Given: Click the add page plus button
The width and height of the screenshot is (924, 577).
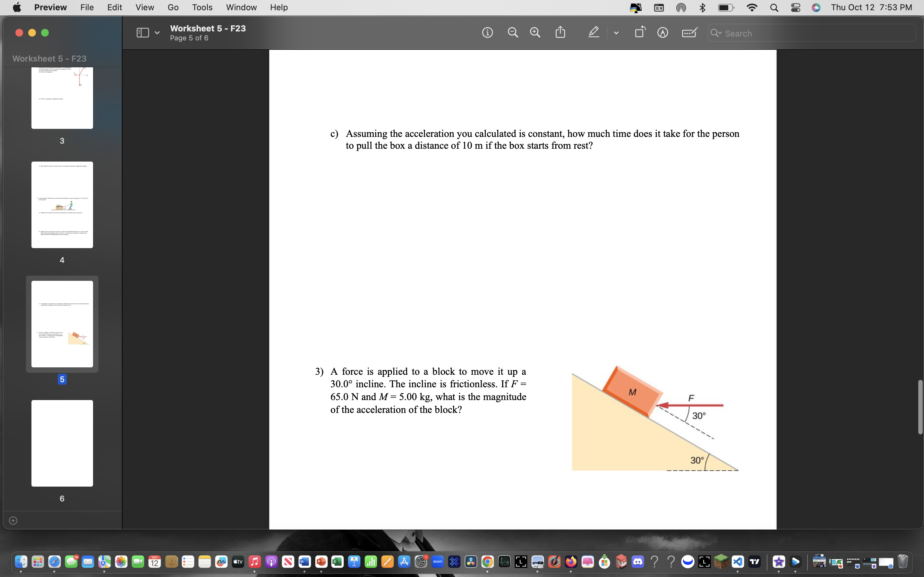Looking at the screenshot, I should [x=13, y=521].
